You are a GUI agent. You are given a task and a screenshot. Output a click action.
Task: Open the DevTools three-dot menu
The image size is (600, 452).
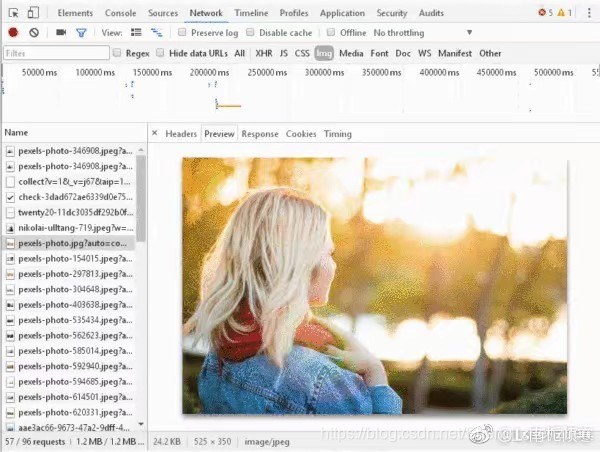[x=589, y=13]
